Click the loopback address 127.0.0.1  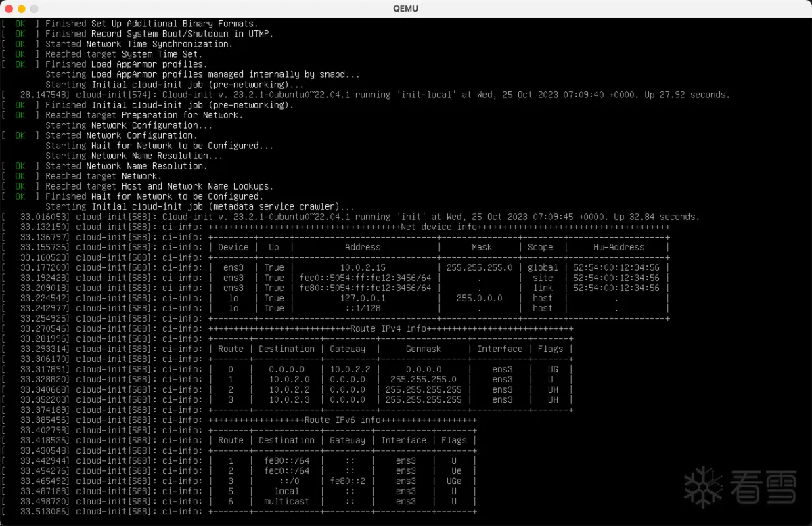coord(363,298)
